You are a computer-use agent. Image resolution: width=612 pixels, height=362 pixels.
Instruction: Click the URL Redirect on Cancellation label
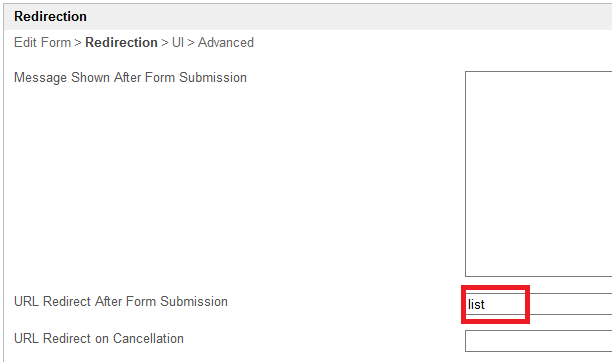click(x=99, y=338)
